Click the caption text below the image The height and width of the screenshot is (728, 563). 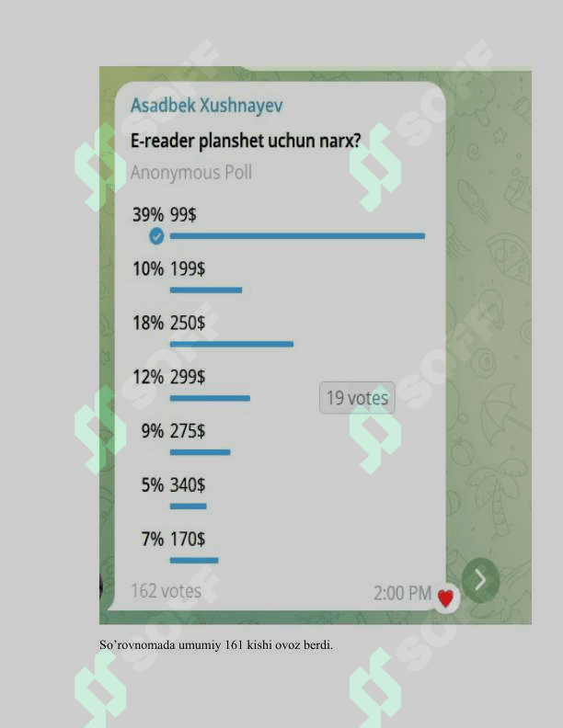coord(216,645)
